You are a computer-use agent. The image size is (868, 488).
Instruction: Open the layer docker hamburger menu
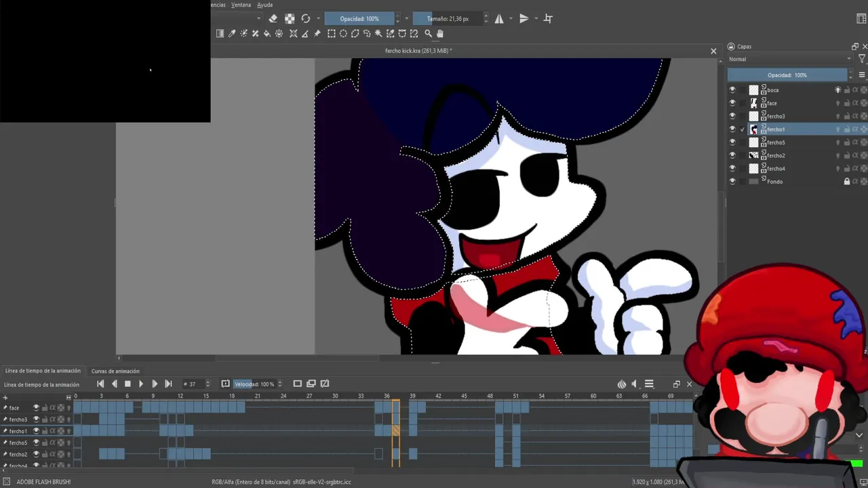click(862, 75)
